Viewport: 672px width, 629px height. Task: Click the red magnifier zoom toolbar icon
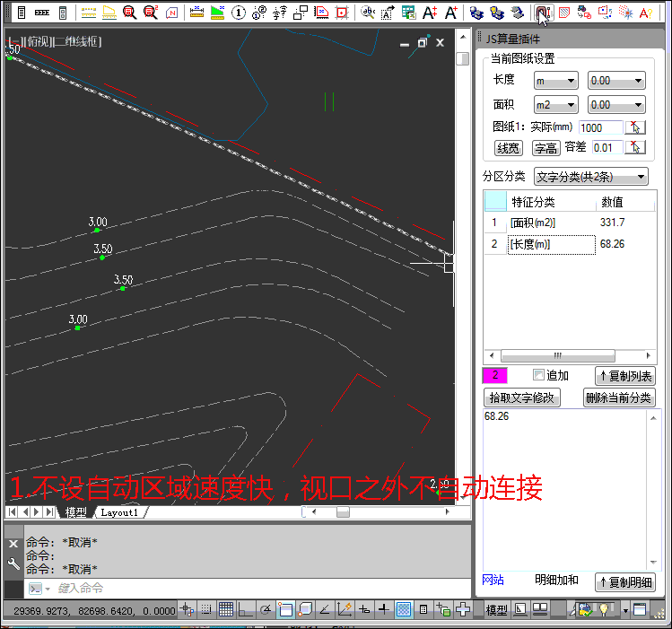[x=129, y=13]
